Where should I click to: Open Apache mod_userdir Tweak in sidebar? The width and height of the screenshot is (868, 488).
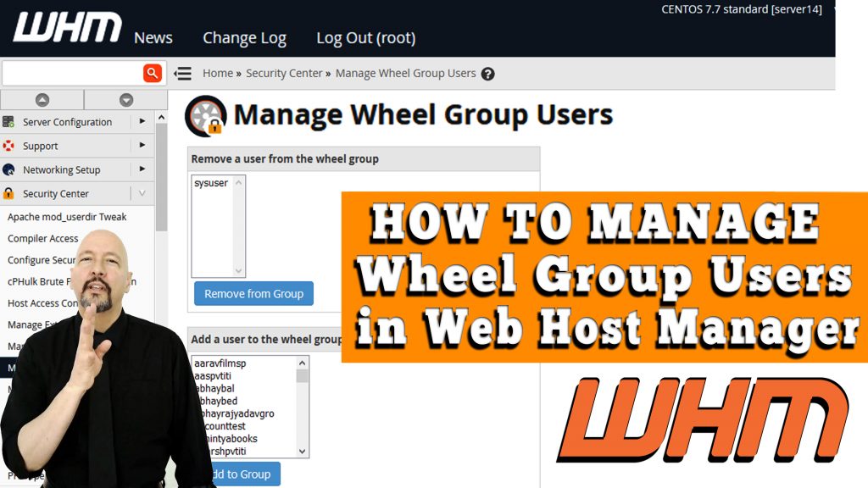coord(67,217)
